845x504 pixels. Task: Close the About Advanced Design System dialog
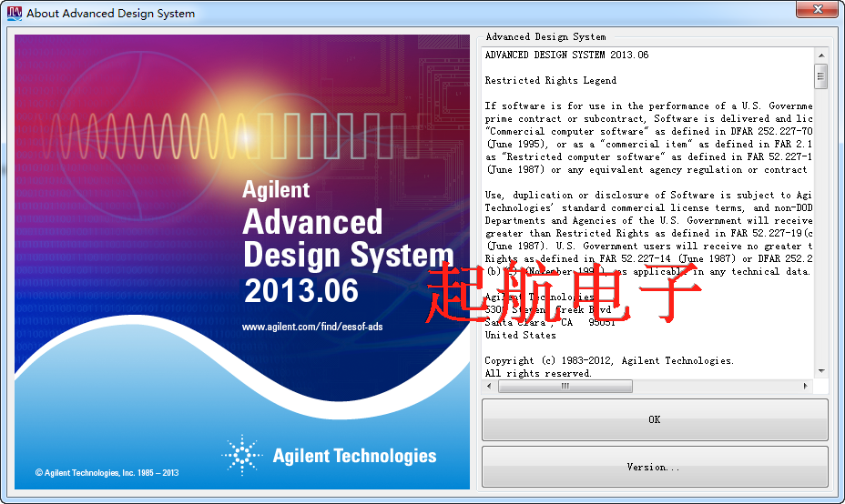coord(818,9)
